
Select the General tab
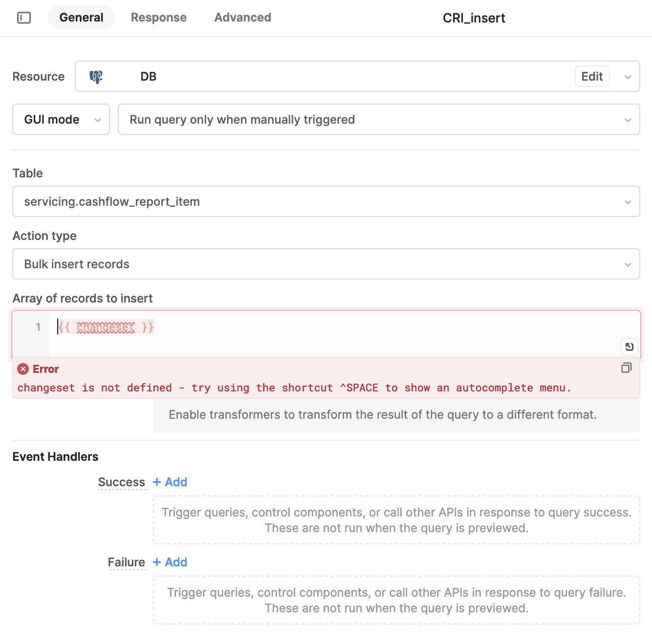[81, 18]
